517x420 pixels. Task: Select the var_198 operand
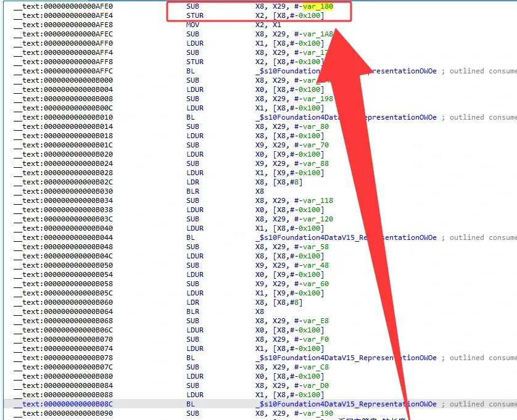[x=318, y=99]
